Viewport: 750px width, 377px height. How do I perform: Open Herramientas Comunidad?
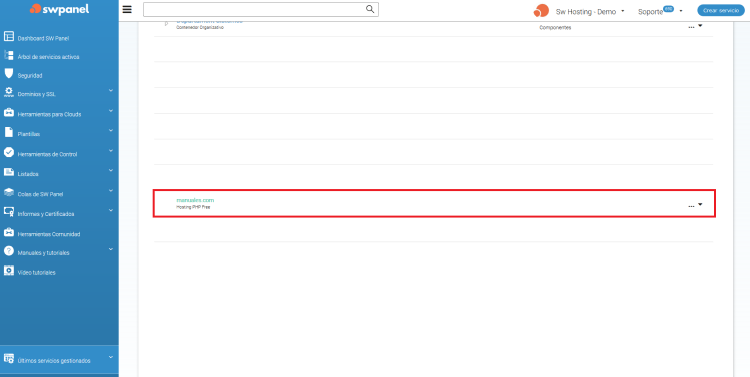coord(49,234)
